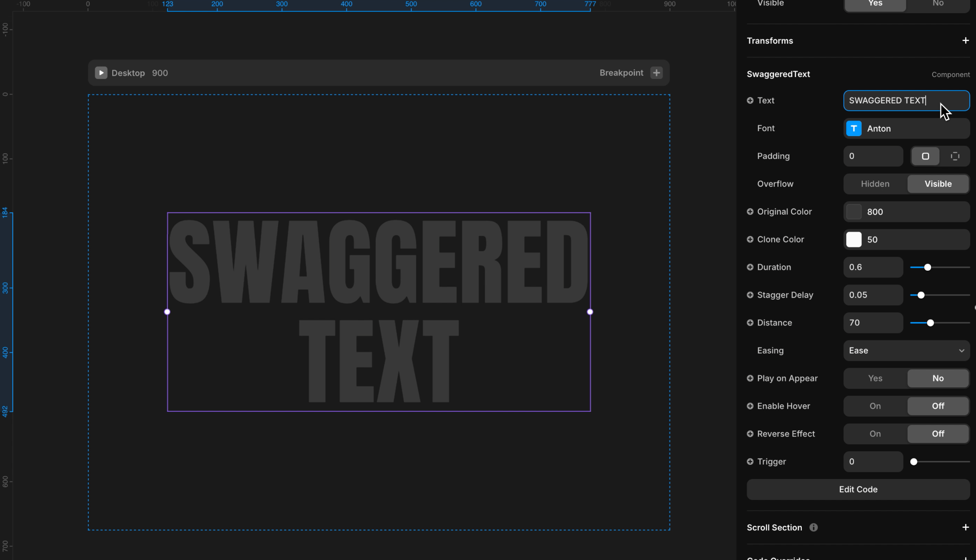The image size is (976, 560).
Task: Add a transform with the plus icon
Action: 965,40
